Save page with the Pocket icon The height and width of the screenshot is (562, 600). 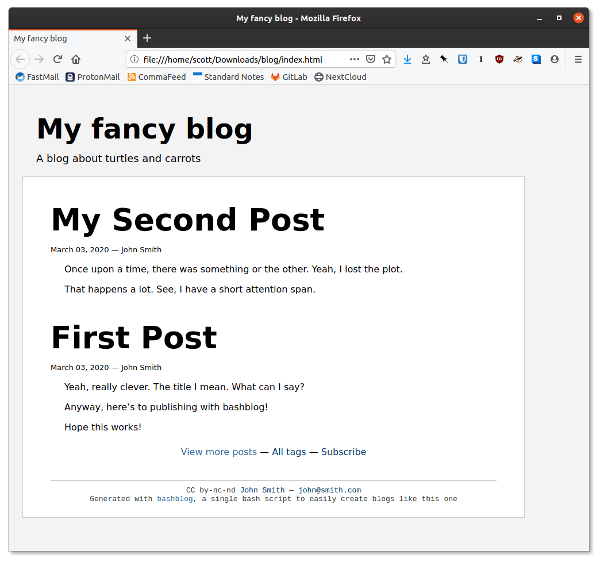pyautogui.click(x=370, y=59)
